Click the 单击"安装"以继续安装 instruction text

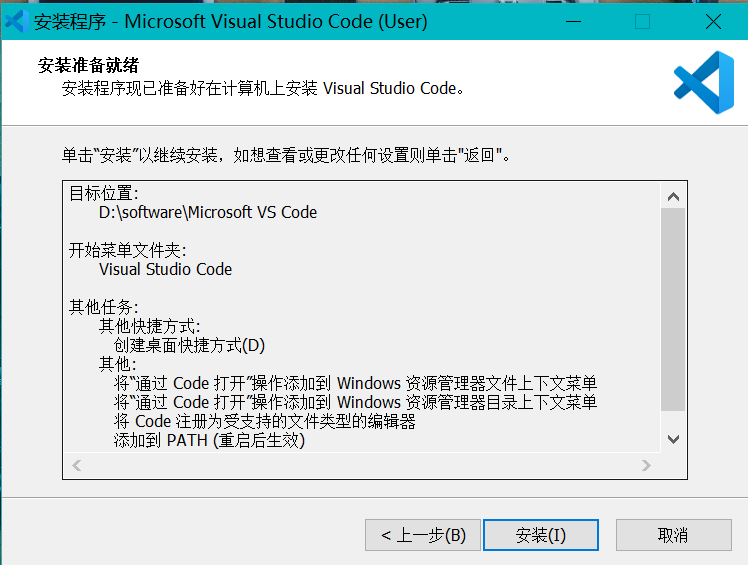pos(286,155)
